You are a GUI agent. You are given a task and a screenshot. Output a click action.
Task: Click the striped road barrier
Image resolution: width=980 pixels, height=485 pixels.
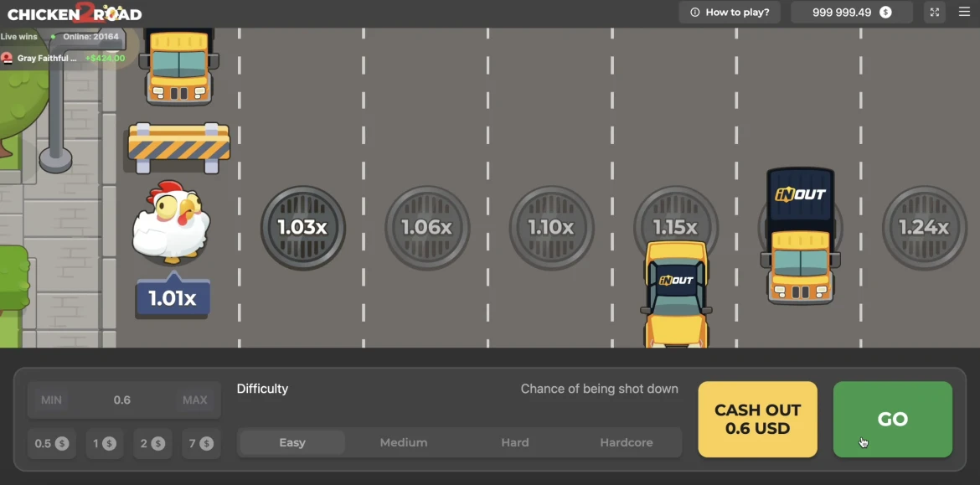point(178,147)
